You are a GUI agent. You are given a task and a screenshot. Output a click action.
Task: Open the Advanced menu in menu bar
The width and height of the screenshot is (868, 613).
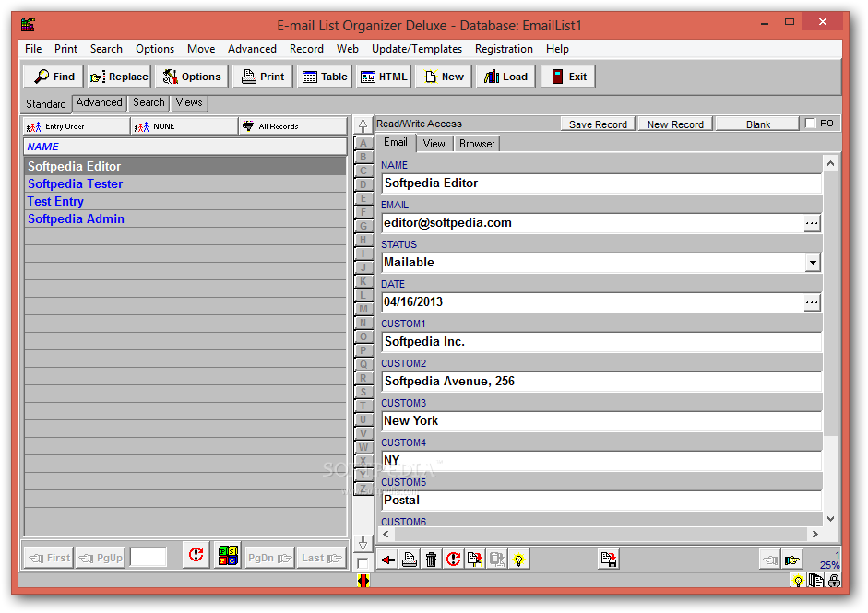point(252,49)
